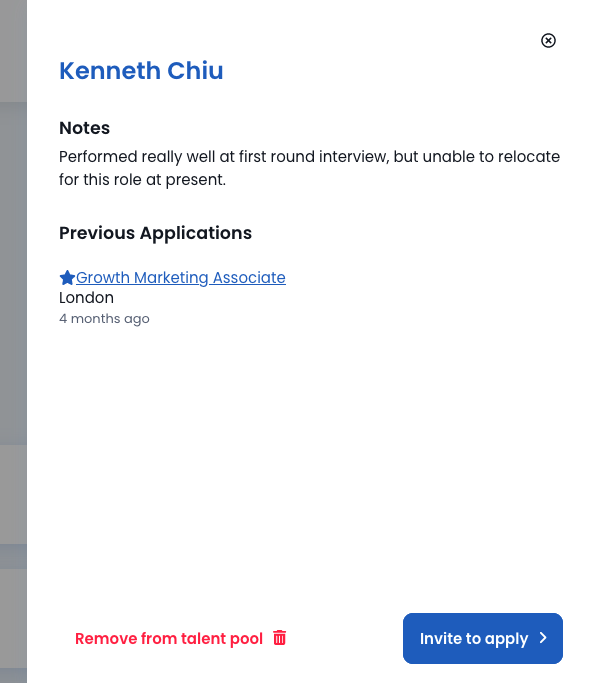Open the Growth Marketing Associate application link
The width and height of the screenshot is (593, 683).
pos(181,277)
